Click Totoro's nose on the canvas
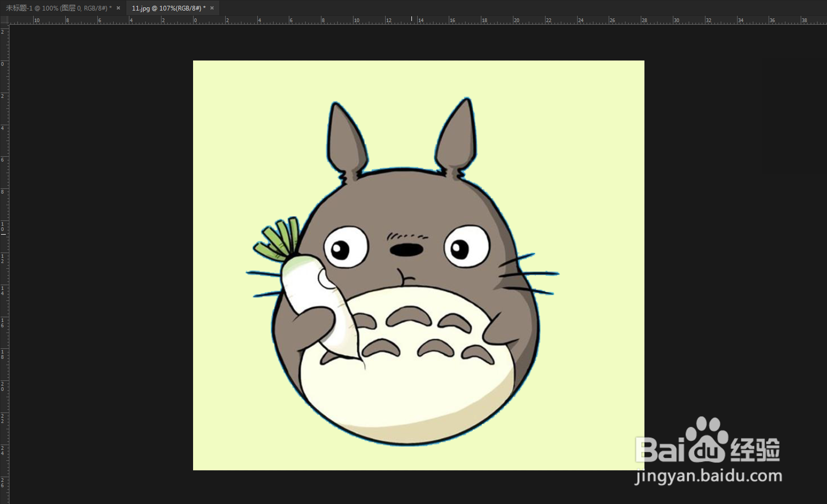Viewport: 827px width, 504px height. (x=406, y=250)
